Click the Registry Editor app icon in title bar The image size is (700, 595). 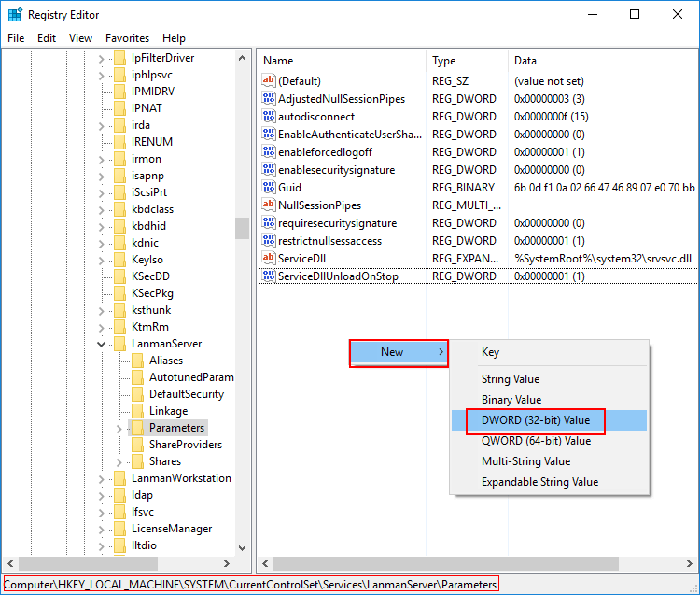15,15
